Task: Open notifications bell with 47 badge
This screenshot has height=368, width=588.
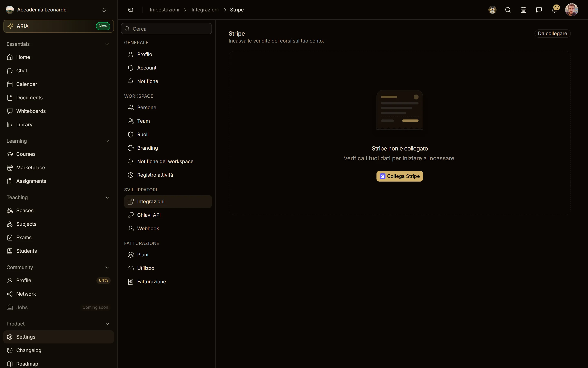Action: [x=555, y=10]
